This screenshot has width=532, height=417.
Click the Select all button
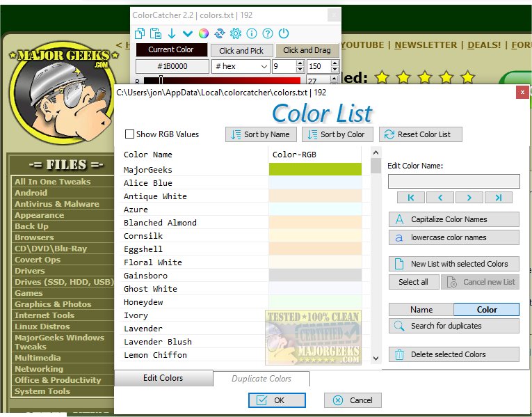pos(414,282)
